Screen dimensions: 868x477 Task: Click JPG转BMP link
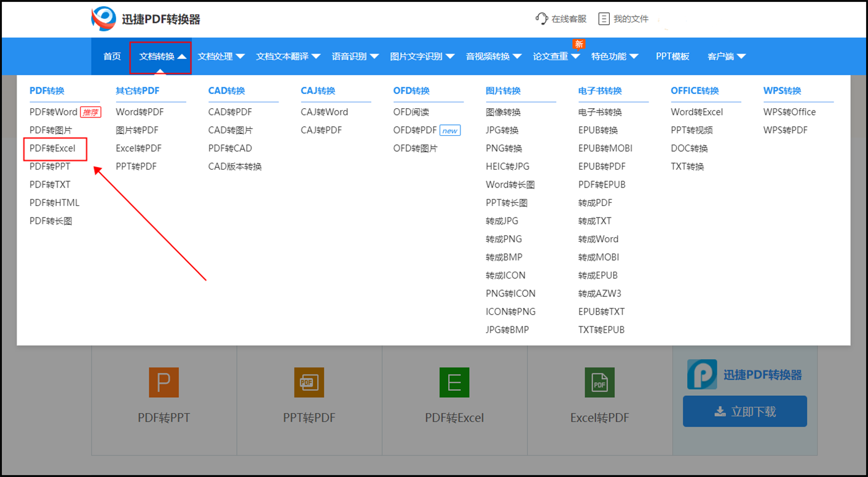pos(507,329)
